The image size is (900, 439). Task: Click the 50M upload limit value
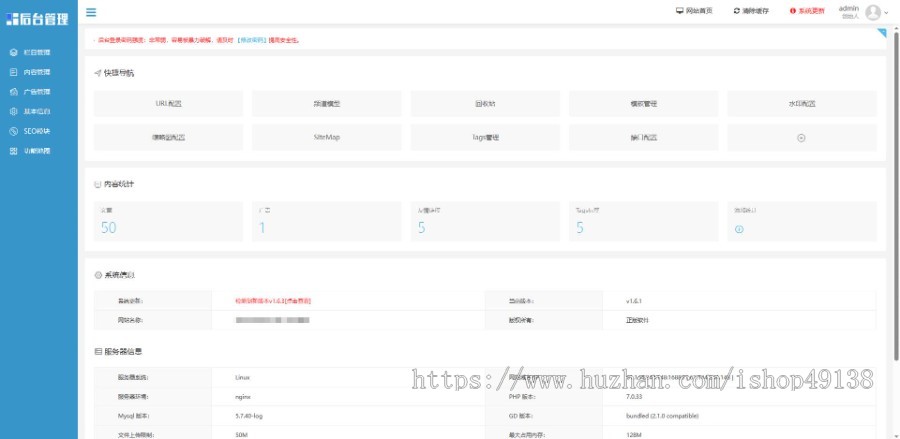pos(241,435)
